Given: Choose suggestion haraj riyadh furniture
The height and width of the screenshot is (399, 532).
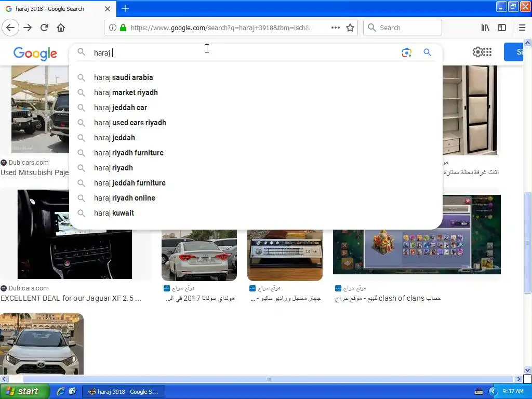Looking at the screenshot, I should pos(256,153).
